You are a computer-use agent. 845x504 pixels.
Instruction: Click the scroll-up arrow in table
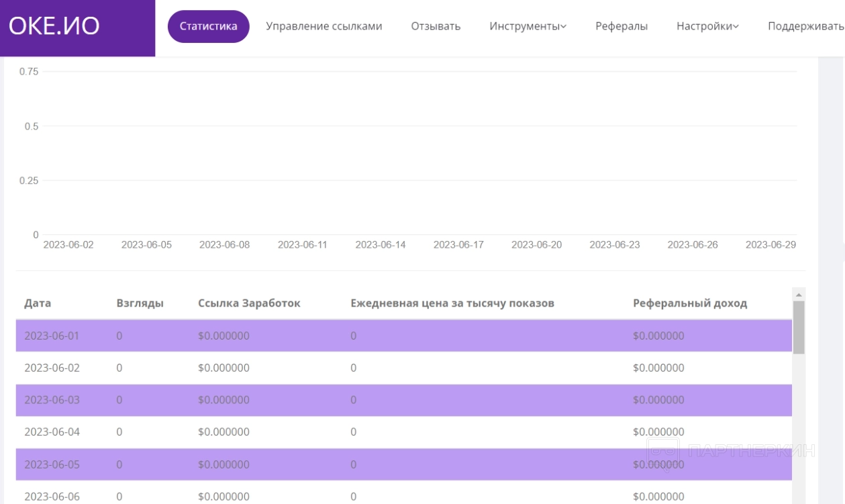click(799, 295)
